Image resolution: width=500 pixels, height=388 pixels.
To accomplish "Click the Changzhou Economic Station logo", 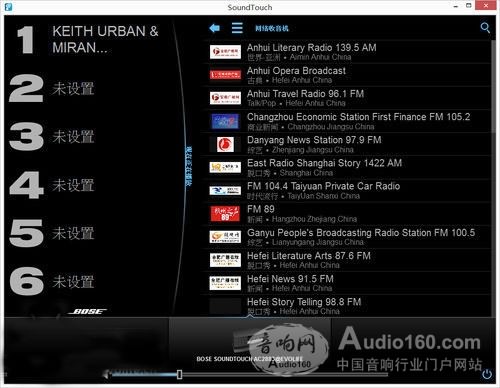I will pos(225,121).
